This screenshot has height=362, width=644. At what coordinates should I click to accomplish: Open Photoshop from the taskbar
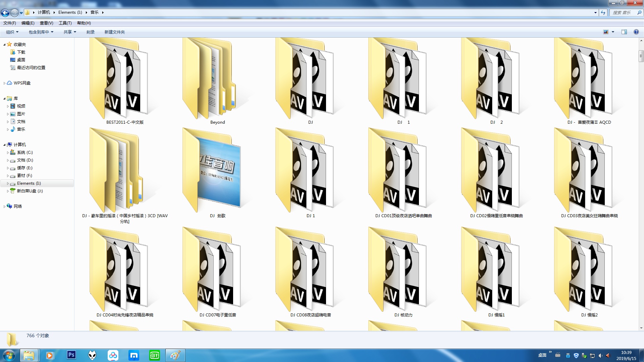point(71,355)
